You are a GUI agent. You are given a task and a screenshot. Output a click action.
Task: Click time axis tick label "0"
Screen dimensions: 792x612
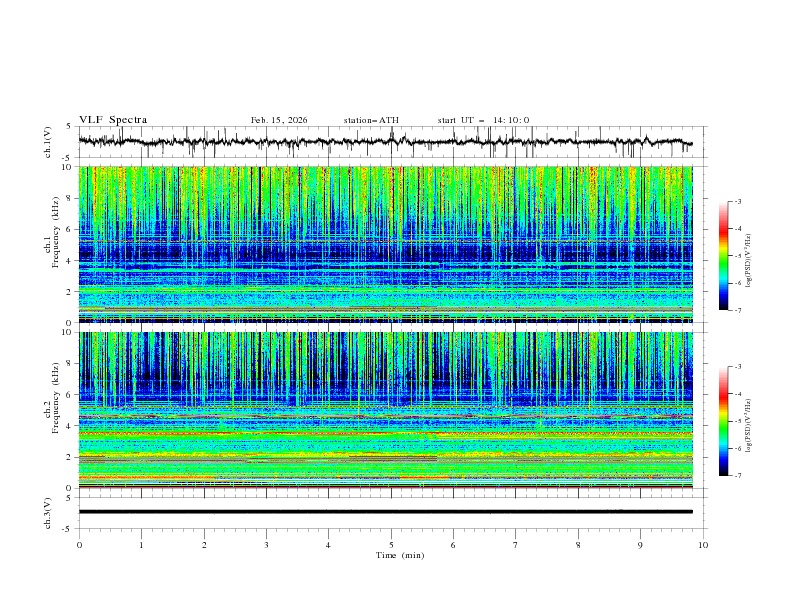[x=79, y=545]
